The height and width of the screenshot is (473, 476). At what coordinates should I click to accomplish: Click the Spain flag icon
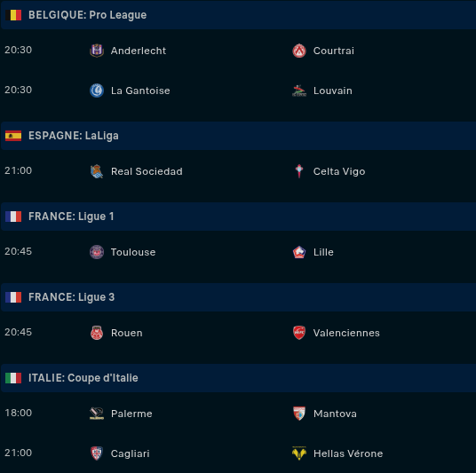coord(13,136)
